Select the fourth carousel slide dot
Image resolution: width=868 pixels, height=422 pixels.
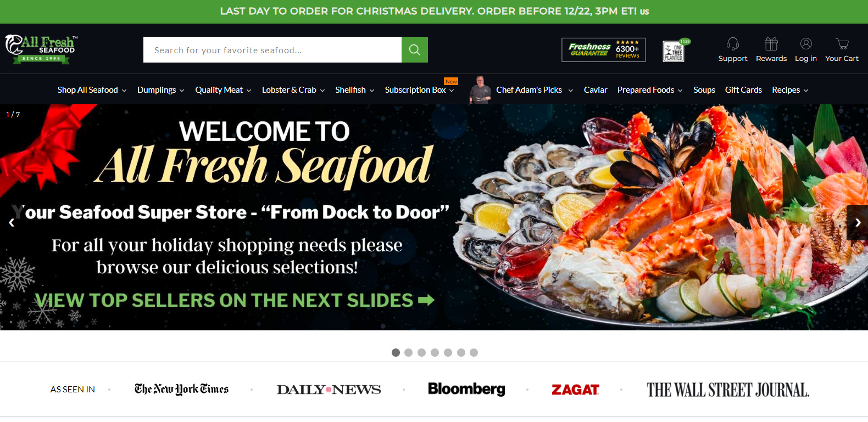tap(435, 352)
